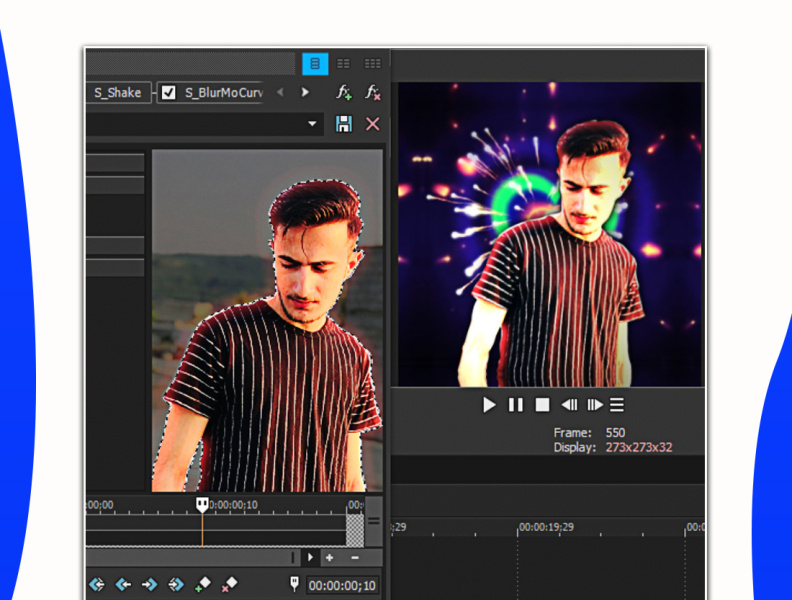This screenshot has height=600, width=792.
Task: Go to next keyframe button
Action: pos(150,585)
